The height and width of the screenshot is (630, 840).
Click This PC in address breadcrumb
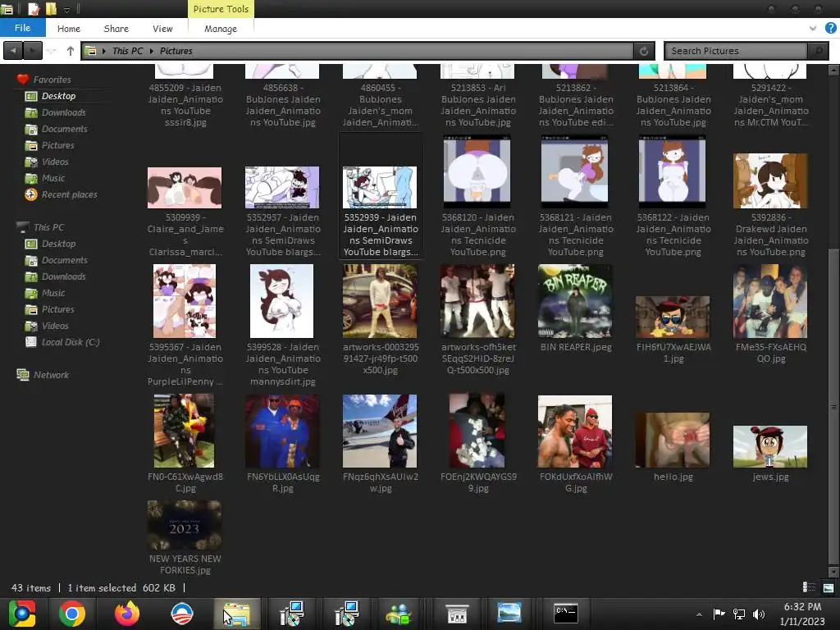(x=127, y=51)
